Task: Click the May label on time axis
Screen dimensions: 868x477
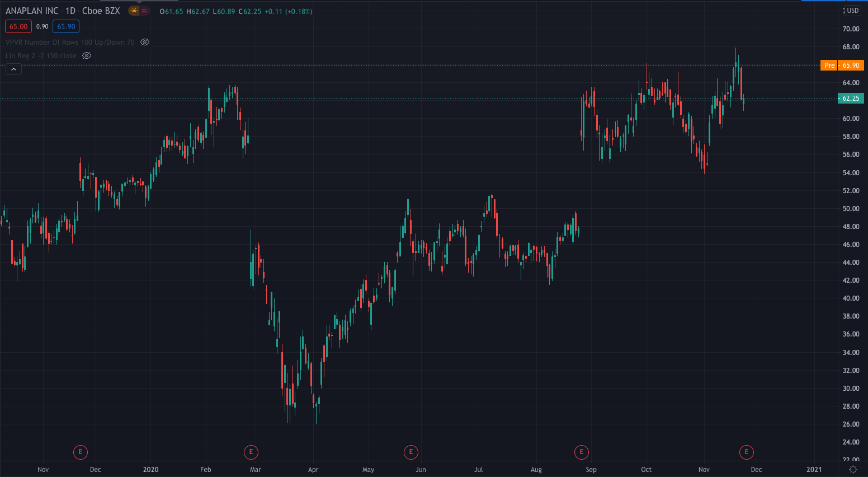Action: coord(368,469)
